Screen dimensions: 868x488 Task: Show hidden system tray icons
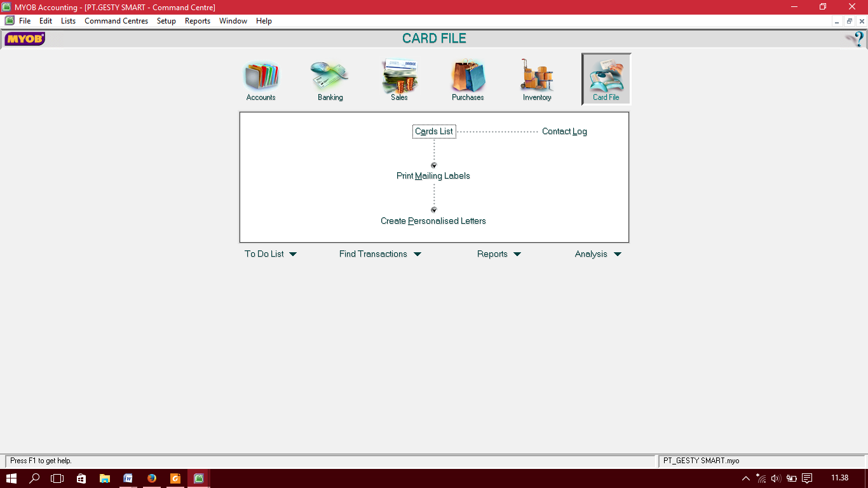point(746,478)
